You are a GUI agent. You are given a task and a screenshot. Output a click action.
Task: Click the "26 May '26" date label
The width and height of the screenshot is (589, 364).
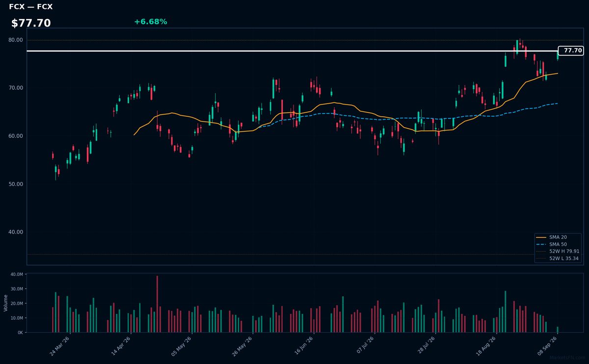(242, 346)
